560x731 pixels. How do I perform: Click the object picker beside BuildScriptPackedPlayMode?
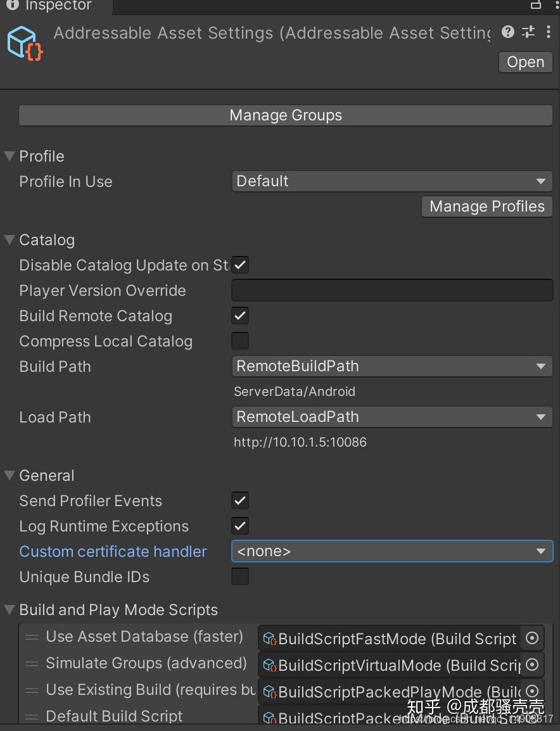tap(531, 692)
